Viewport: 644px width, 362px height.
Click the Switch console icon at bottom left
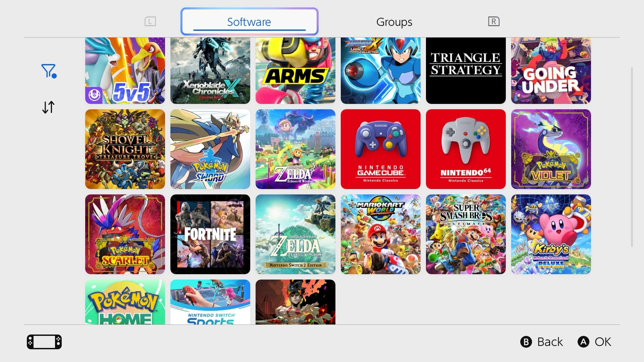(x=44, y=342)
